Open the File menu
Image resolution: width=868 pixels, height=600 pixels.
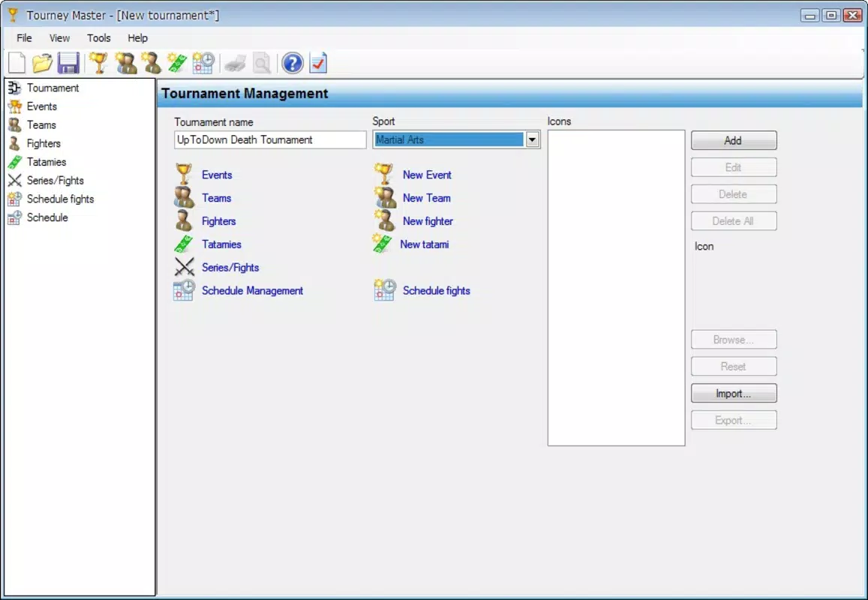point(24,38)
